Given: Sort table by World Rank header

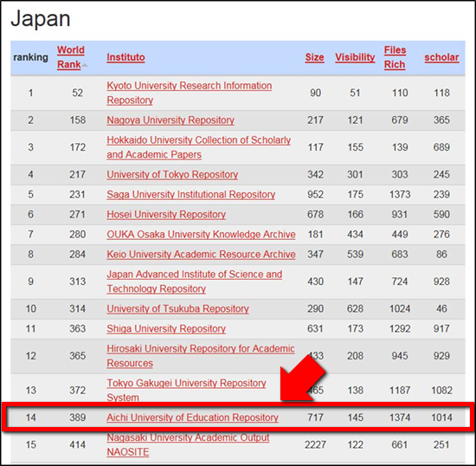Looking at the screenshot, I should coord(71,57).
